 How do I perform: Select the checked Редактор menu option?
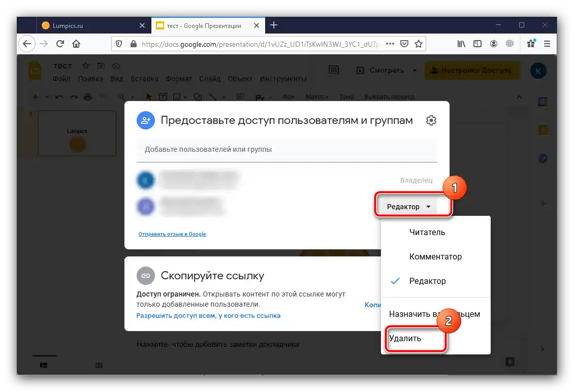pyautogui.click(x=436, y=281)
